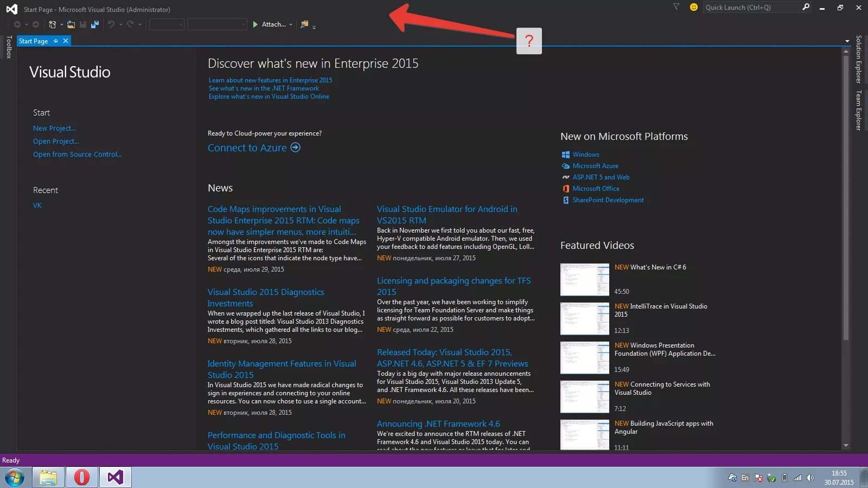Click the Attach... button
Viewport: 868px width, 488px height.
click(x=273, y=24)
